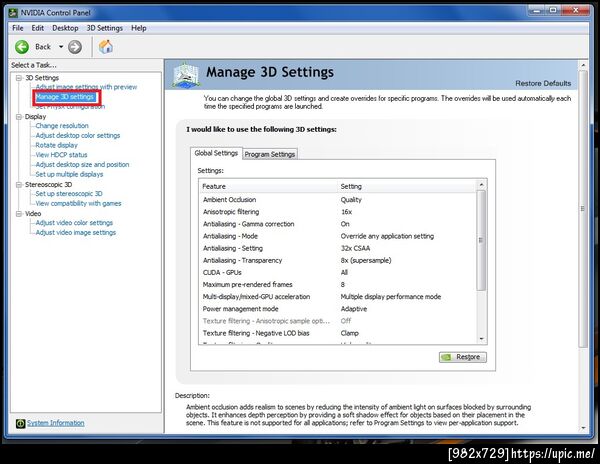This screenshot has width=600, height=464.
Task: Click the 32x CSAA setting value
Action: pos(355,248)
